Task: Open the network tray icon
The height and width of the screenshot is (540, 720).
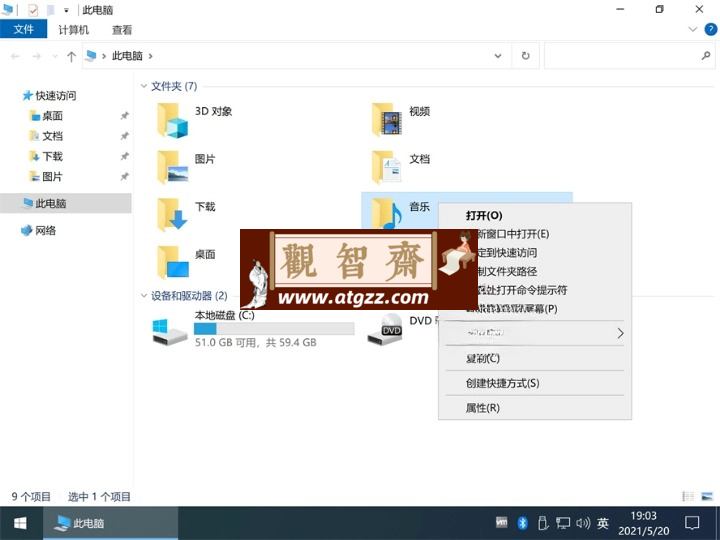Action: (562, 523)
